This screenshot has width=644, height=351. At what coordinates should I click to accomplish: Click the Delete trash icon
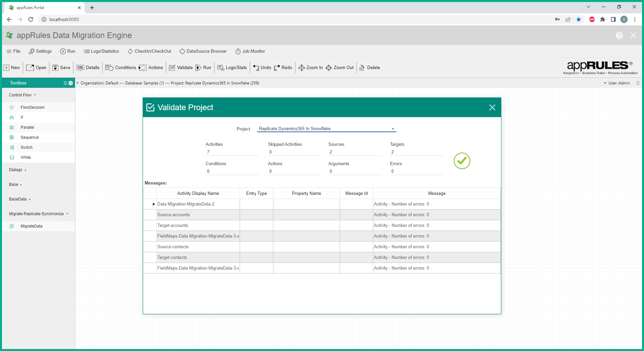362,68
